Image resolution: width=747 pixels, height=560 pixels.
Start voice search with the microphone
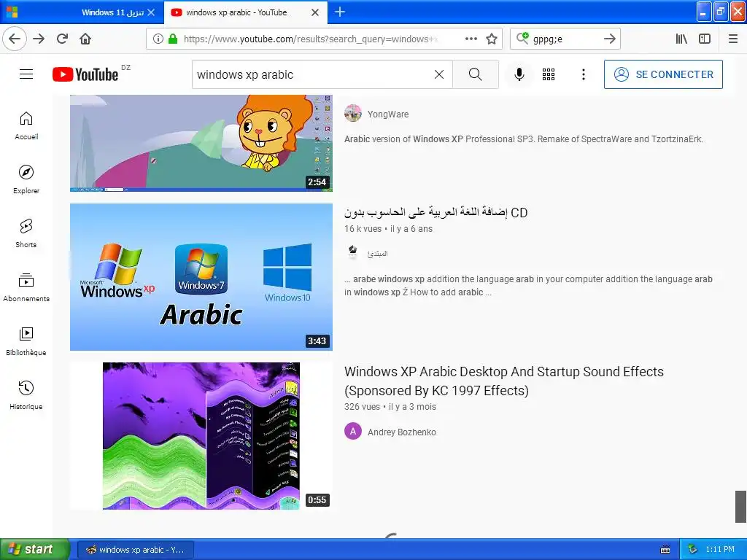point(519,74)
